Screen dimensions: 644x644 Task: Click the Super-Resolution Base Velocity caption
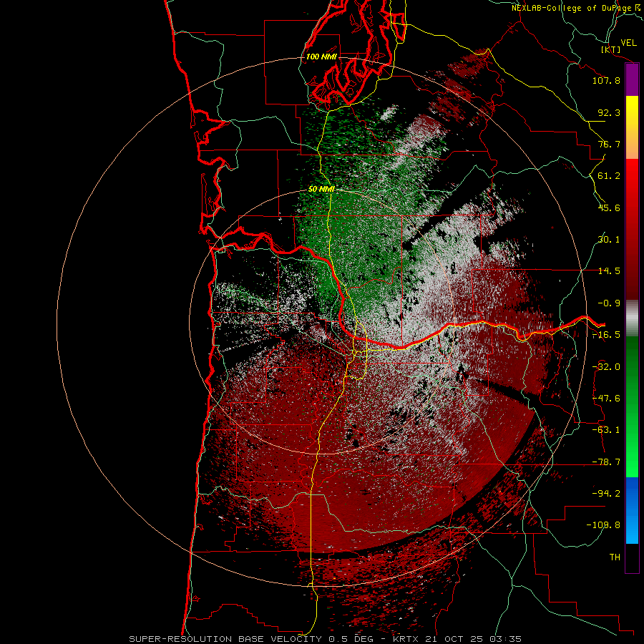pos(325,639)
